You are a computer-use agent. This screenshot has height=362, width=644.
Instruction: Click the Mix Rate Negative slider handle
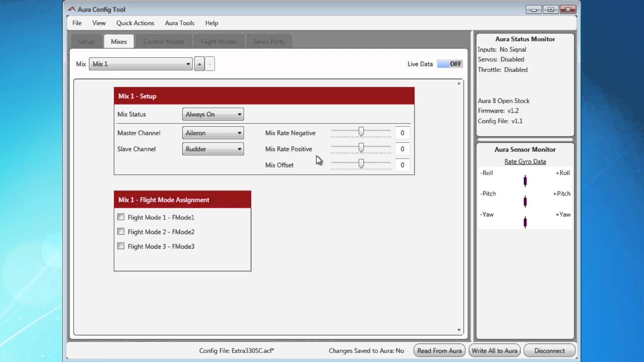tap(361, 132)
